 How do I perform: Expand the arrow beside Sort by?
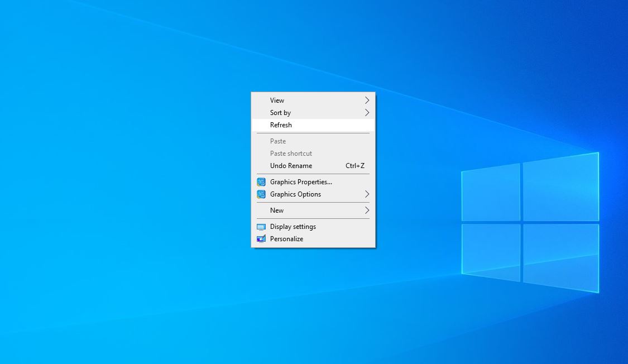pyautogui.click(x=367, y=113)
